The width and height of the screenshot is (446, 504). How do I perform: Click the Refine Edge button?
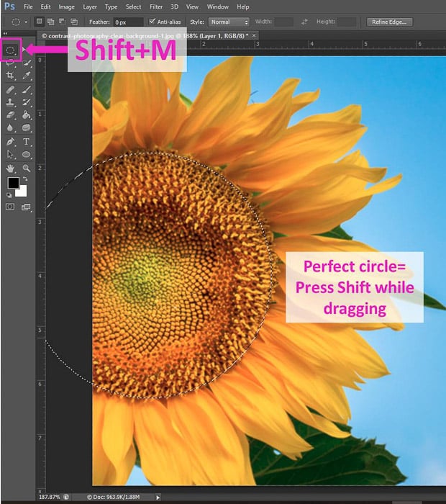(389, 22)
